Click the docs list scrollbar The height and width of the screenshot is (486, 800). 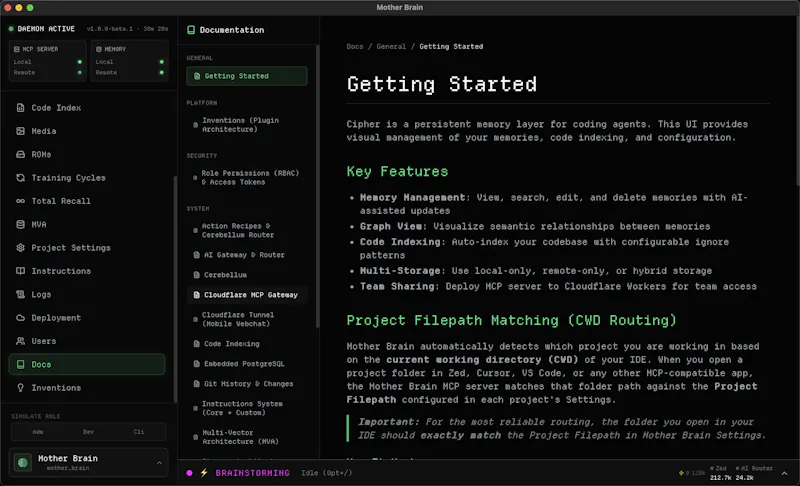point(318,186)
